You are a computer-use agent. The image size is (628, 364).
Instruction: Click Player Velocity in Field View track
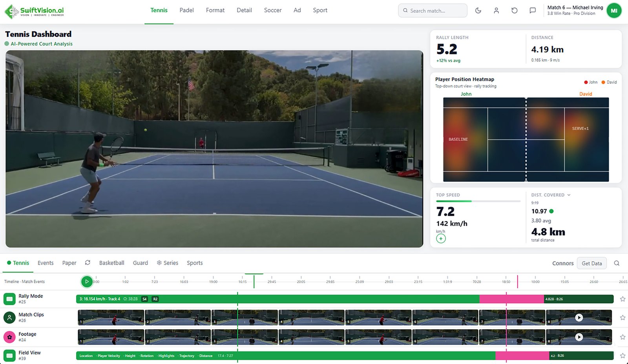(x=109, y=356)
